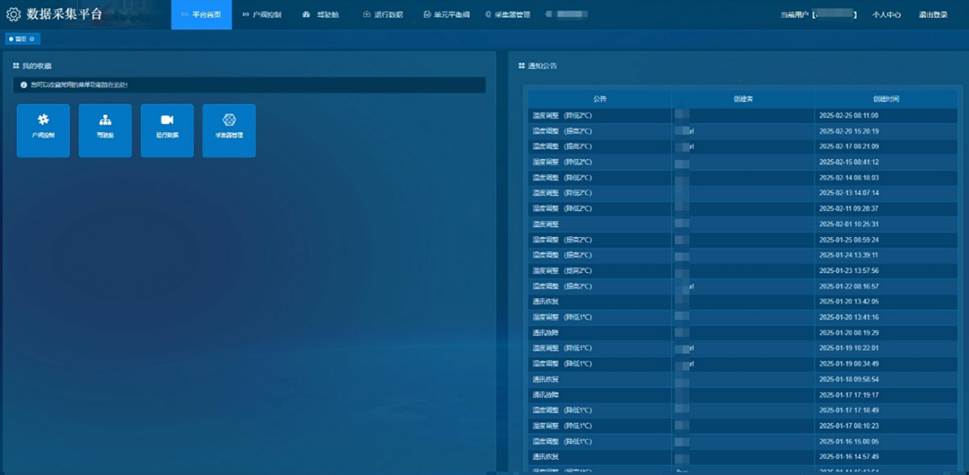The image size is (969, 475).
Task: Close the 首页 page tag
Action: (32, 39)
